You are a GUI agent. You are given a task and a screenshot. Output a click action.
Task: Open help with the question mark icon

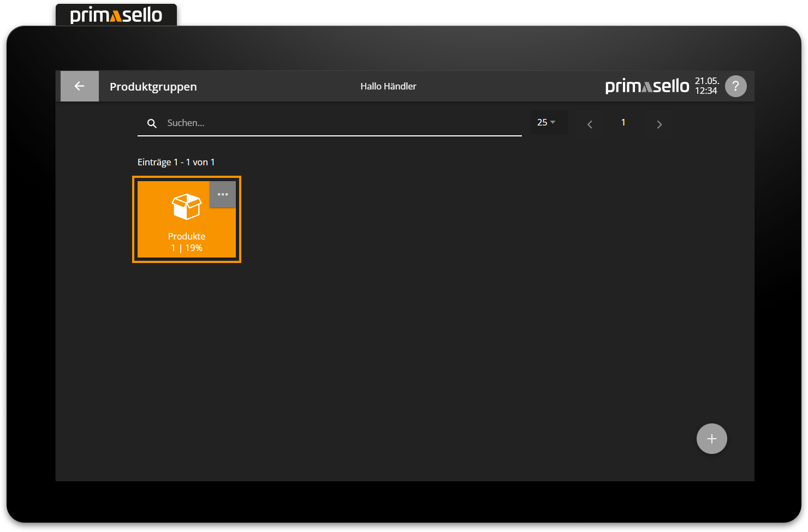point(735,86)
